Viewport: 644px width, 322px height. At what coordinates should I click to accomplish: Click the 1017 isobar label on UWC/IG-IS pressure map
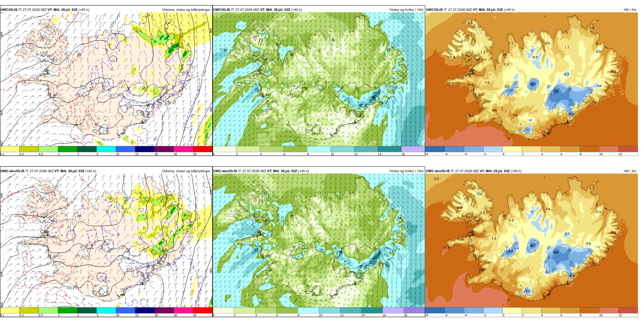[x=28, y=19]
